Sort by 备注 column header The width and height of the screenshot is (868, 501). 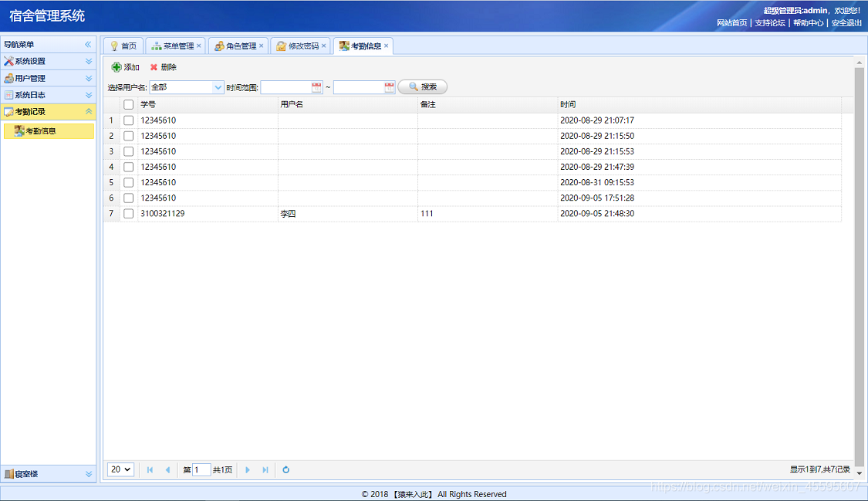pyautogui.click(x=488, y=104)
